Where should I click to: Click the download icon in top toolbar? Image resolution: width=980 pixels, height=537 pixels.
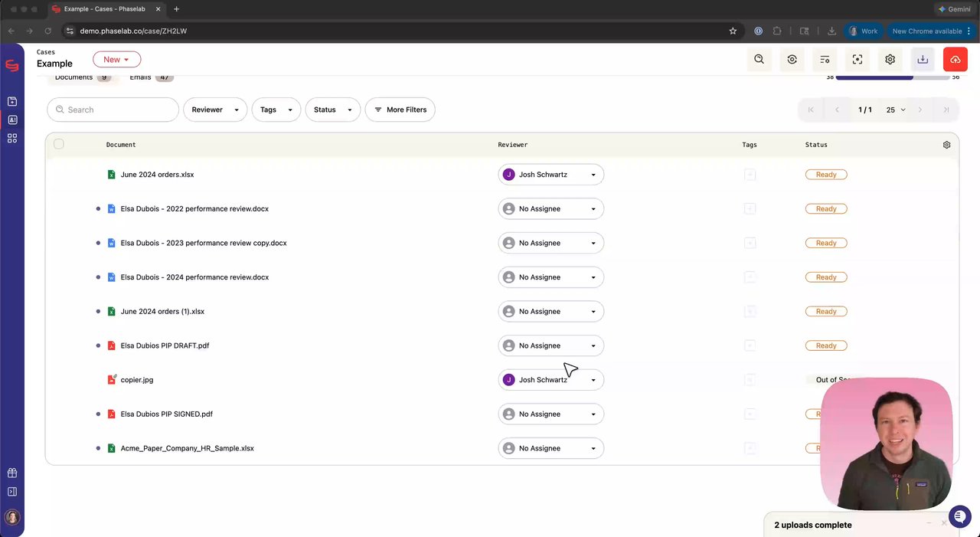(x=923, y=60)
